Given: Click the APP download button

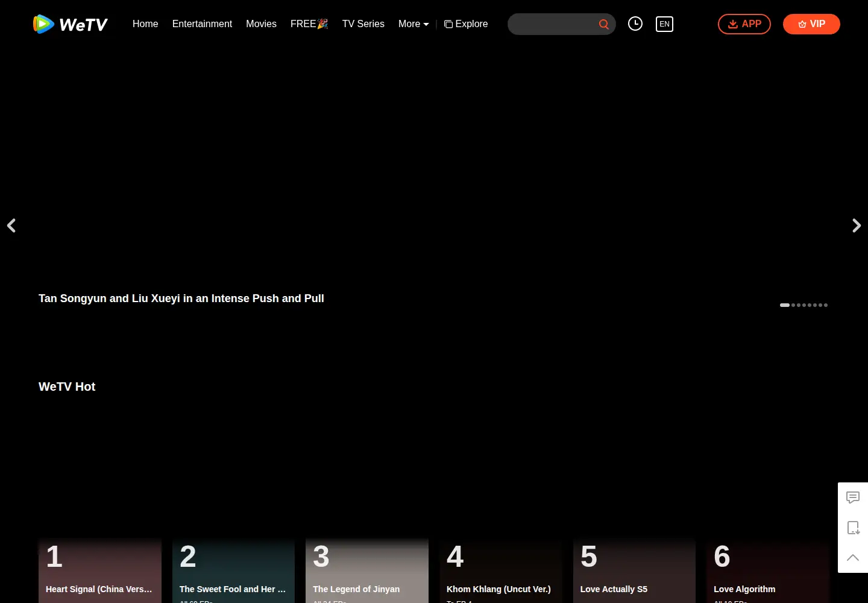Looking at the screenshot, I should (744, 24).
